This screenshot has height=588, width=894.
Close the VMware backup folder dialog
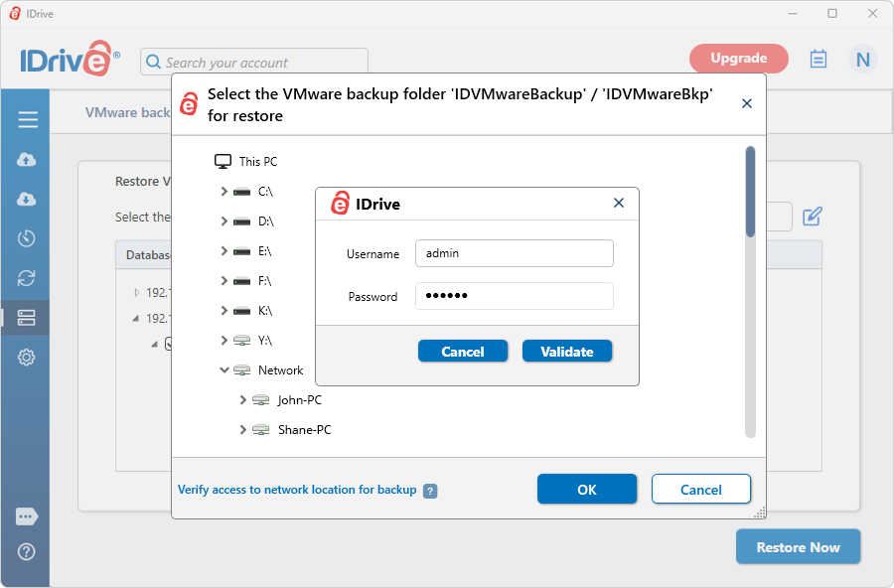click(x=746, y=104)
